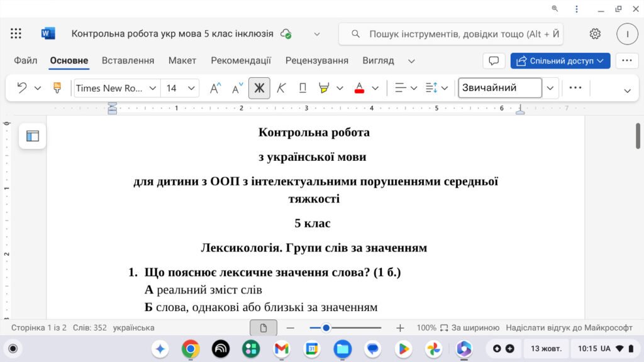The height and width of the screenshot is (362, 644).
Task: Click the Undo icon
Action: (21, 88)
